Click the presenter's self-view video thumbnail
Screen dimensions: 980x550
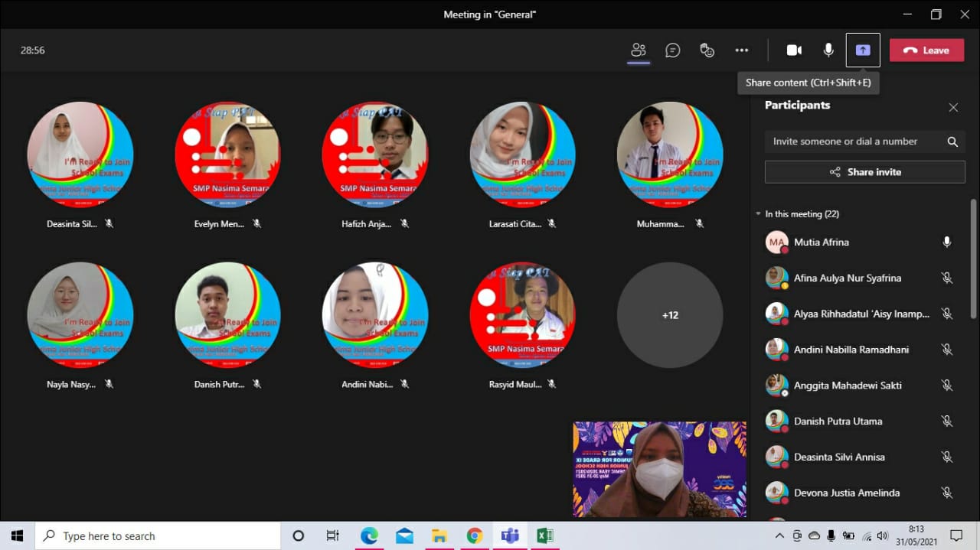tap(659, 469)
